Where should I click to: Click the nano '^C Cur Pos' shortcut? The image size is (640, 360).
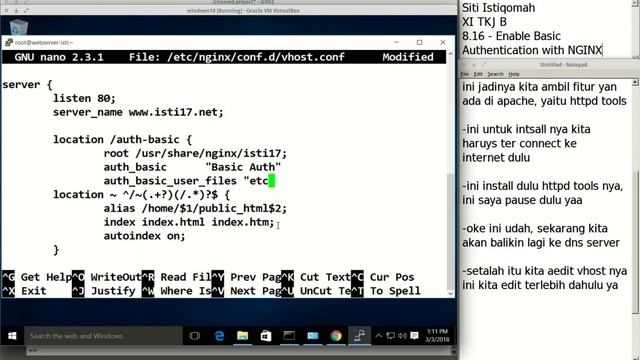click(x=383, y=277)
